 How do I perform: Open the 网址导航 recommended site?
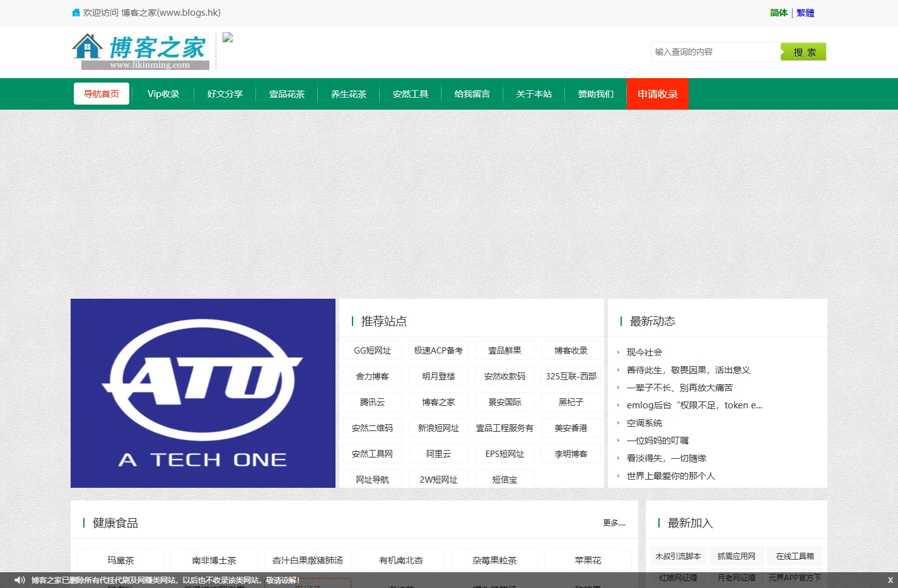[x=373, y=480]
